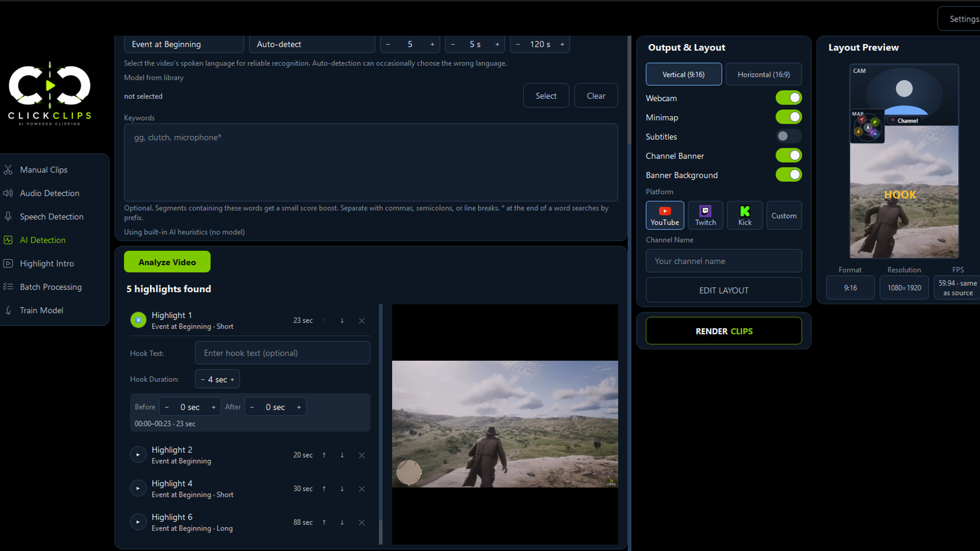This screenshot has height=551, width=980.
Task: Increase the 120 s stepper
Action: pyautogui.click(x=562, y=44)
